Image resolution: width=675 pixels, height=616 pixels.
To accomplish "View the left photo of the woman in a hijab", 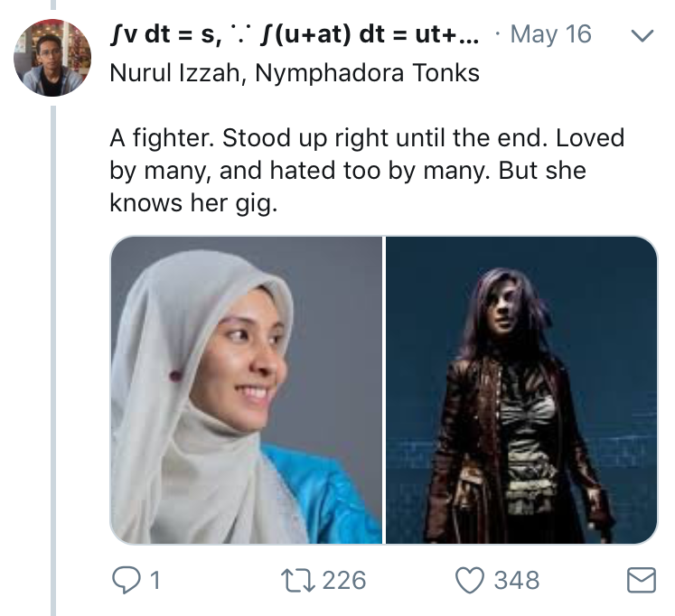I will pos(246,390).
